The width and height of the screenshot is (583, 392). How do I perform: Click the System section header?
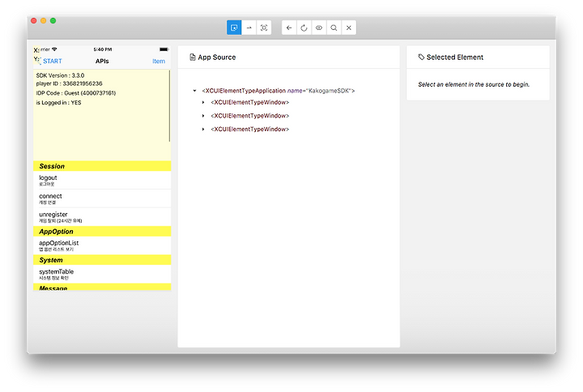click(102, 260)
